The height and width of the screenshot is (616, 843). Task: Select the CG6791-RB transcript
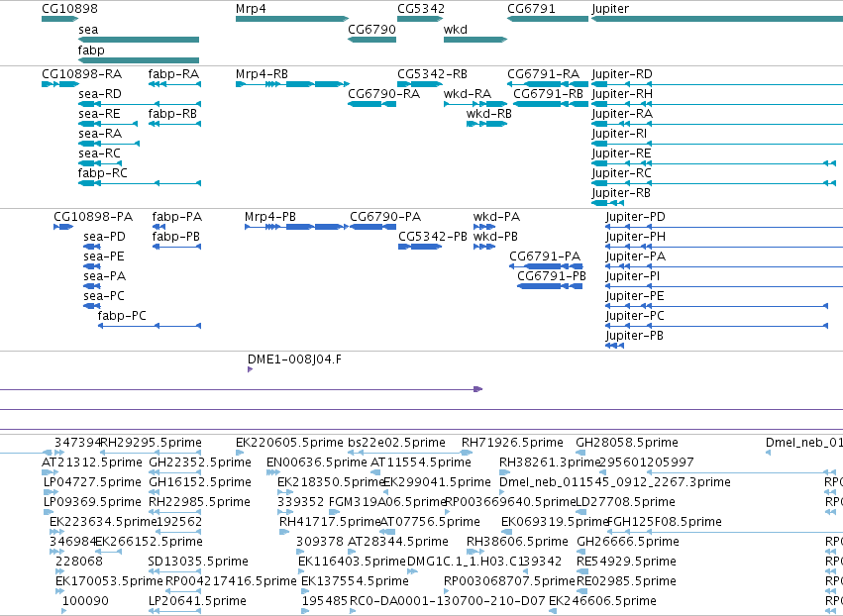tap(551, 104)
